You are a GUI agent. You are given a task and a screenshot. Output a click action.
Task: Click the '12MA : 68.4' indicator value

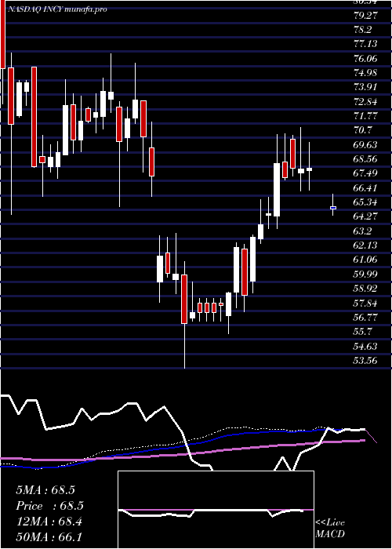coord(49,522)
